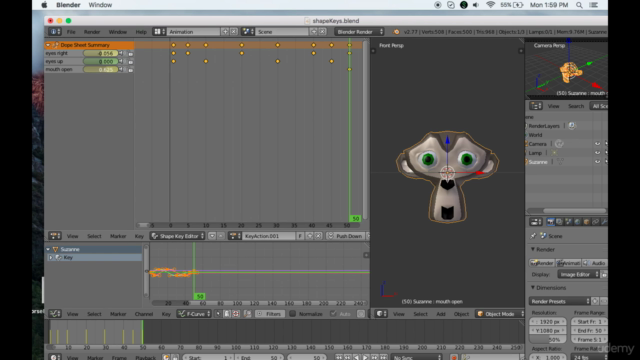Mute the mouth open channel
The width and height of the screenshot is (640, 360).
(x=121, y=69)
